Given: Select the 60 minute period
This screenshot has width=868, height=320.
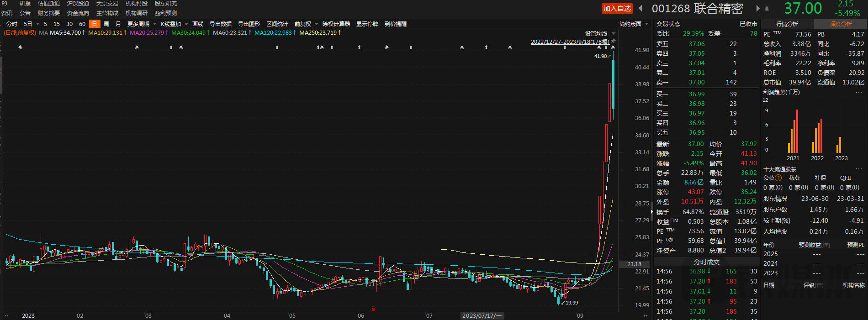Looking at the screenshot, I should coord(82,24).
